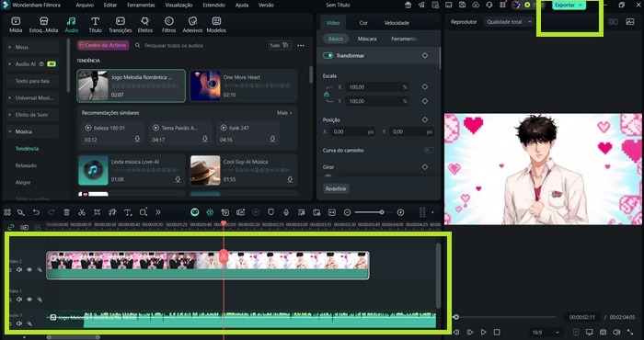Undo last action in timeline toolbar
Image resolution: width=644 pixels, height=340 pixels.
pyautogui.click(x=36, y=212)
